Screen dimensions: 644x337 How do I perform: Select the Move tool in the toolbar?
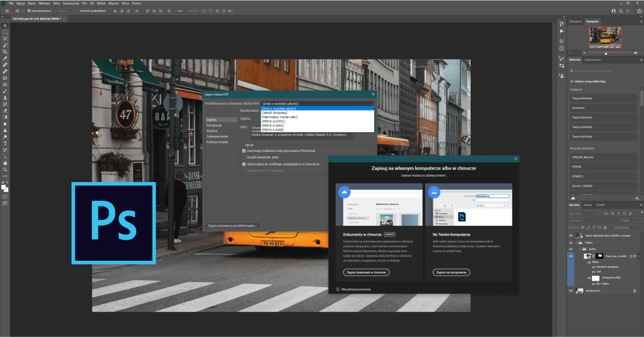[x=5, y=24]
